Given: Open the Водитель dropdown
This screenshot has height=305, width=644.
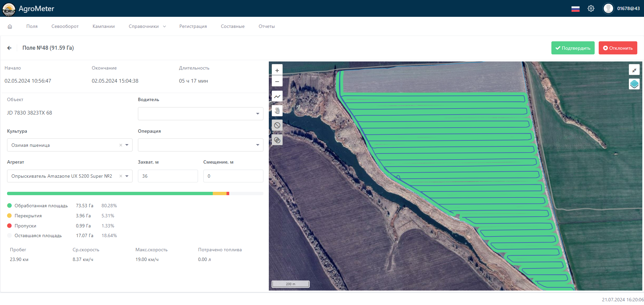Looking at the screenshot, I should [x=200, y=114].
